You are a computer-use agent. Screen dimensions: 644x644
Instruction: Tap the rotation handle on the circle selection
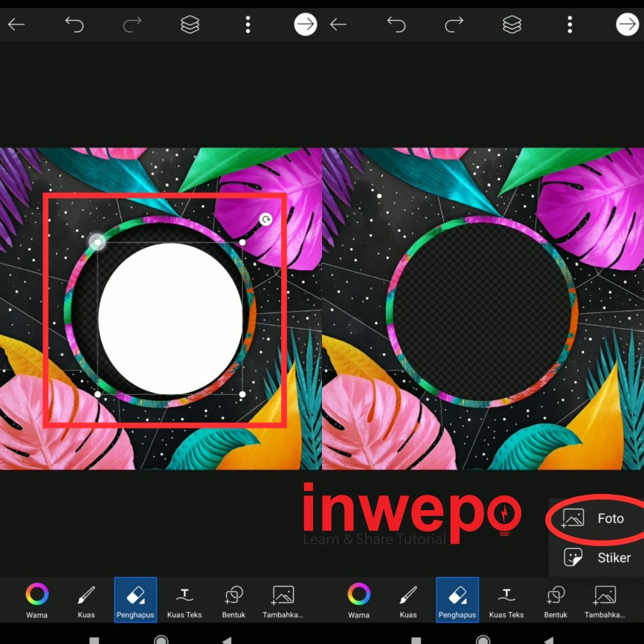coord(266,219)
